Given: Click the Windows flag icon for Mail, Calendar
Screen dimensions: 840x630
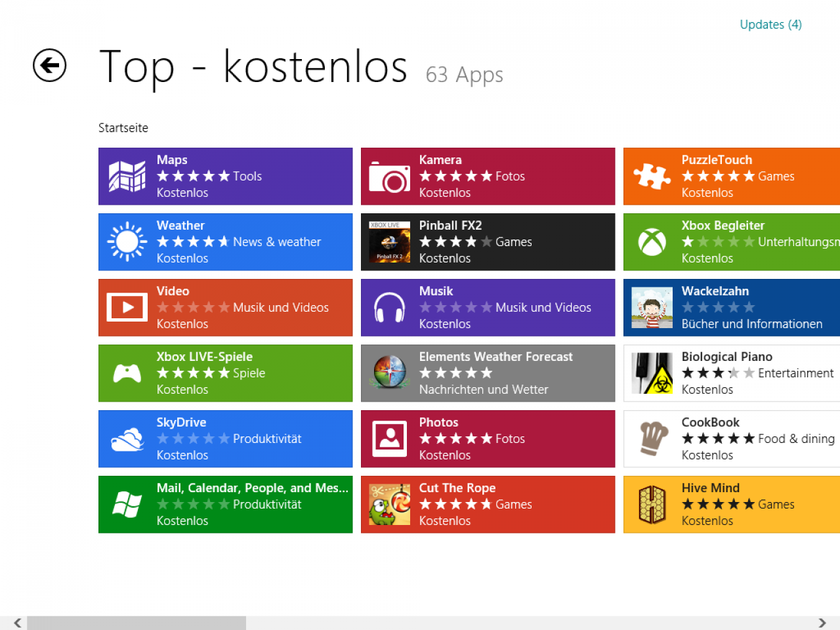Looking at the screenshot, I should [127, 504].
